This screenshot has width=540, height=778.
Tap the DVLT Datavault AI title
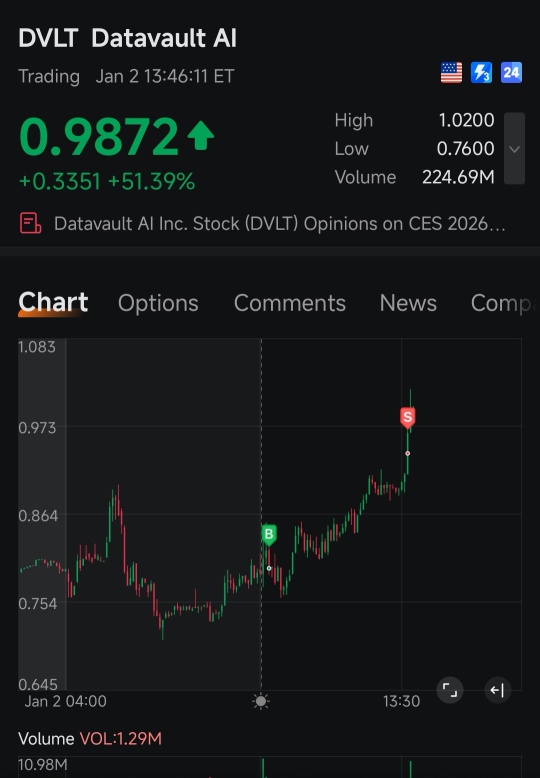pyautogui.click(x=128, y=38)
